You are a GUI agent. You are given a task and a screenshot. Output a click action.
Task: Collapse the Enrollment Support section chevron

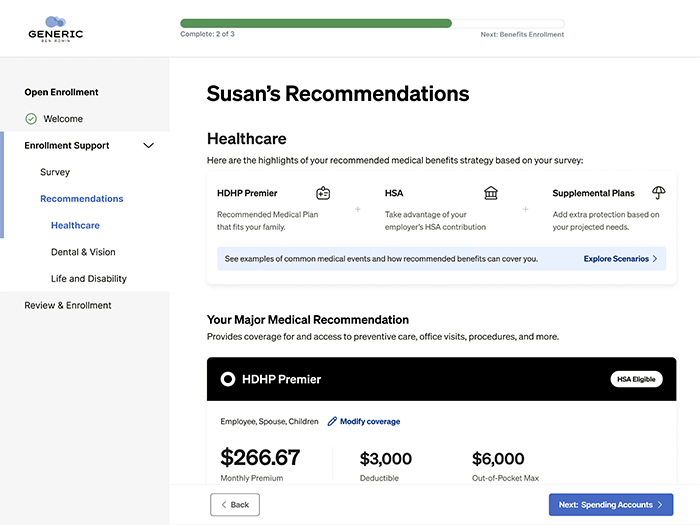[x=149, y=146]
